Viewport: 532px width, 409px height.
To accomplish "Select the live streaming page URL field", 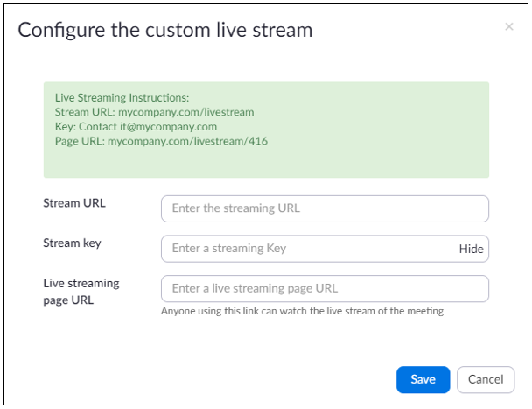I will pos(325,289).
